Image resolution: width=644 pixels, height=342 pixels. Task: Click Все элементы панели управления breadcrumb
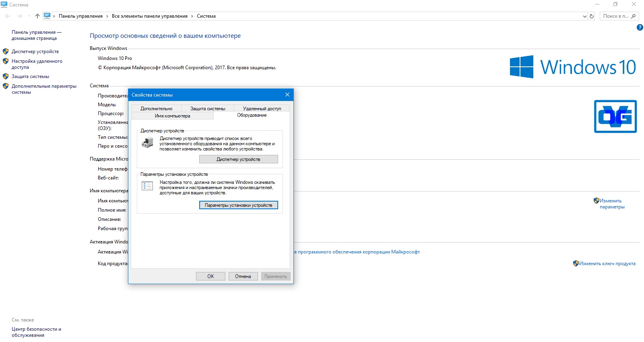click(x=150, y=16)
